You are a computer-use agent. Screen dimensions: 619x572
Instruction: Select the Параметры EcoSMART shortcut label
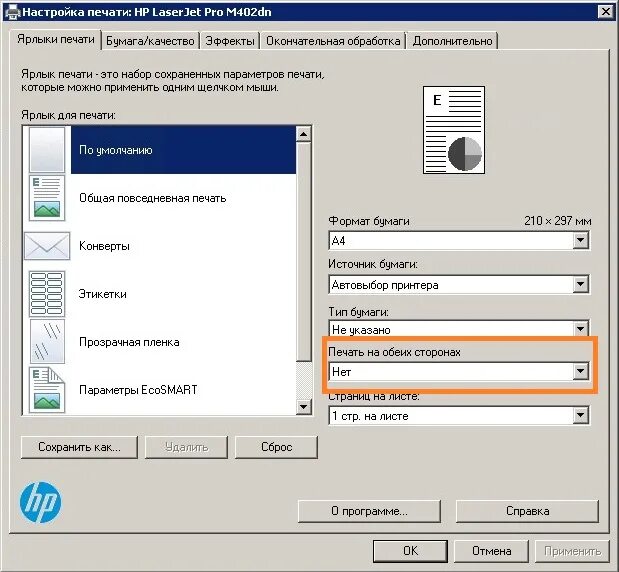[138, 390]
